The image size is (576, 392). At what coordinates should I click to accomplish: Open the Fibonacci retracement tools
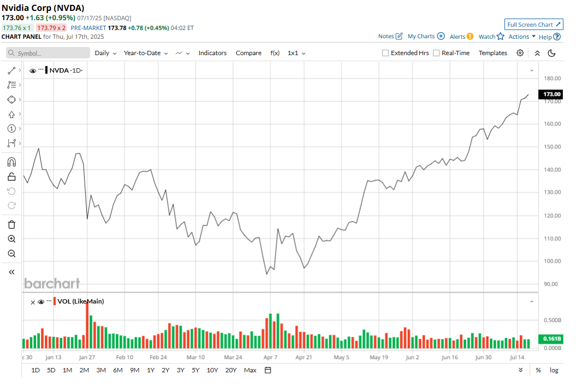(11, 85)
